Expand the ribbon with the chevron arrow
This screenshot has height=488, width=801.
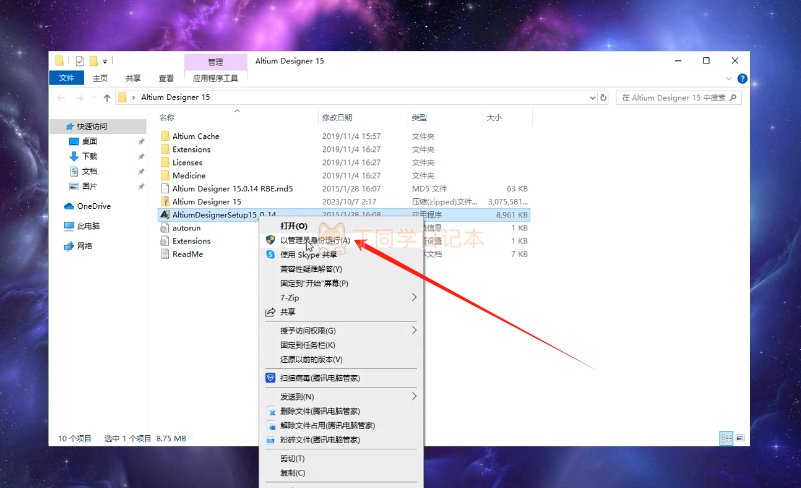coord(728,79)
